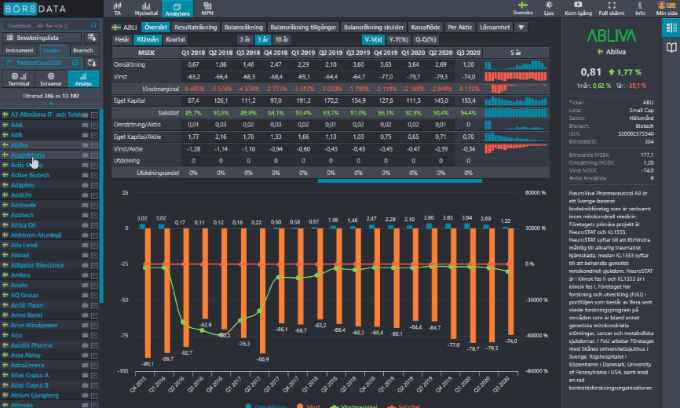680x408 pixels.
Task: Select the Y-Y(%) display mode
Action: tap(398, 39)
